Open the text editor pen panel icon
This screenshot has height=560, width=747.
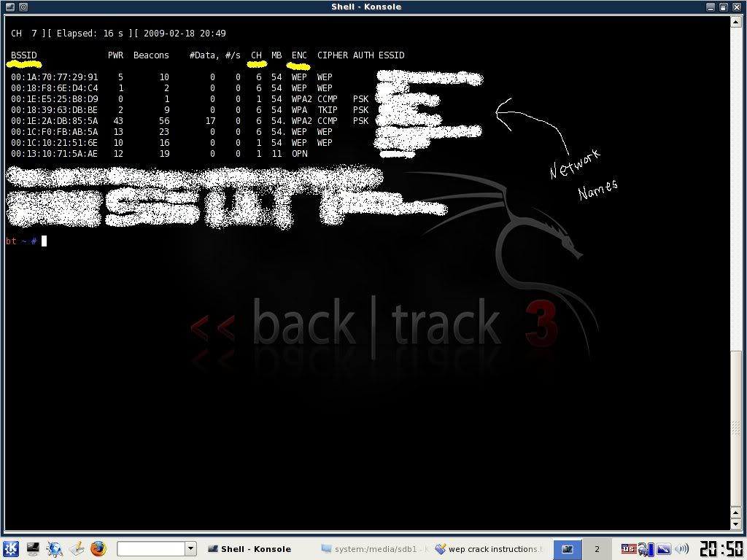[76, 548]
